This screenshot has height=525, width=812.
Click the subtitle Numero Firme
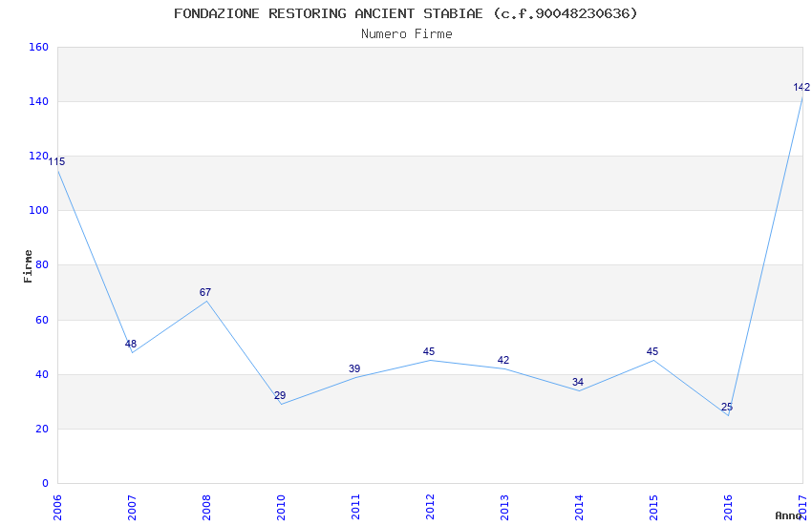[x=407, y=34]
